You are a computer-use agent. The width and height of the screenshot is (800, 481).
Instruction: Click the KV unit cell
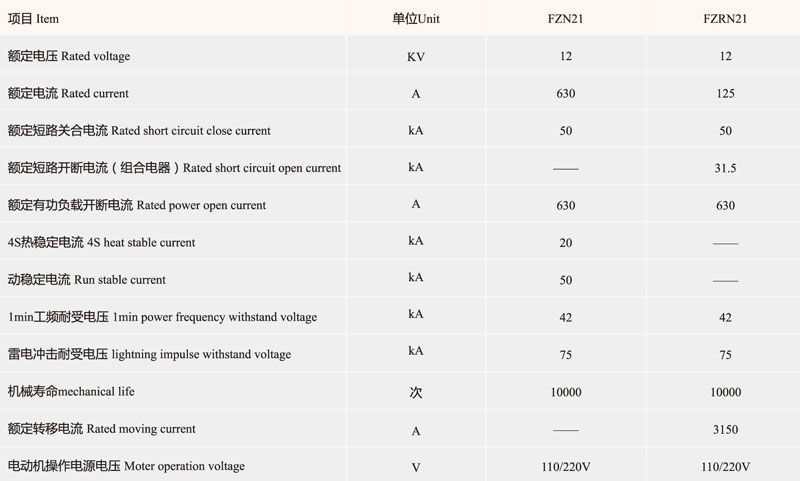pos(416,57)
